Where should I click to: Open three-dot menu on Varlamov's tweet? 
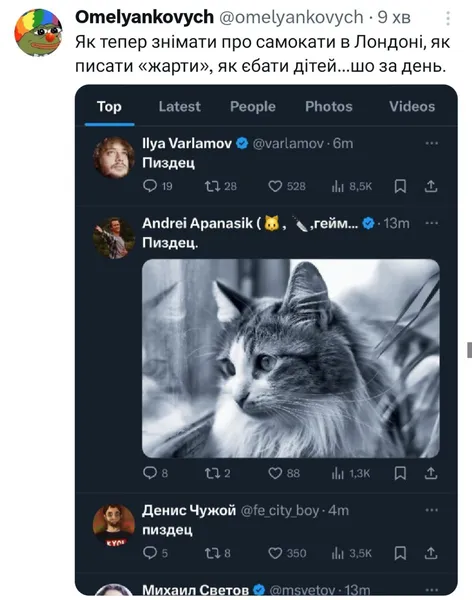pos(431,143)
